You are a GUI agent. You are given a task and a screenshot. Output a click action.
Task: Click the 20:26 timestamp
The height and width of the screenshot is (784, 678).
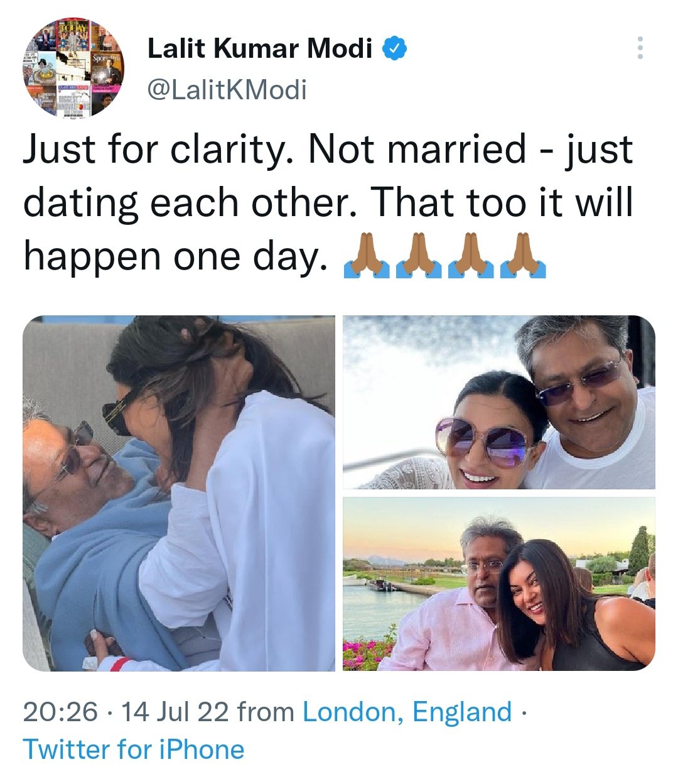click(60, 712)
